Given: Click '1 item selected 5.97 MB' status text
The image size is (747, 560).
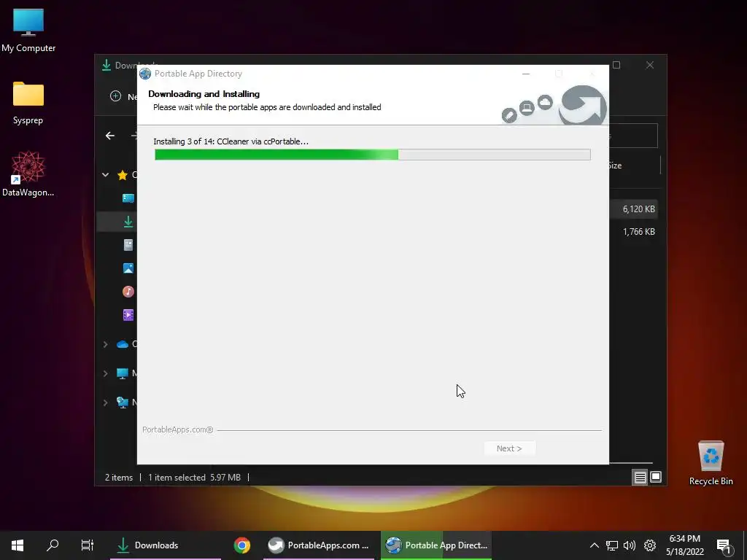Looking at the screenshot, I should pos(194,477).
